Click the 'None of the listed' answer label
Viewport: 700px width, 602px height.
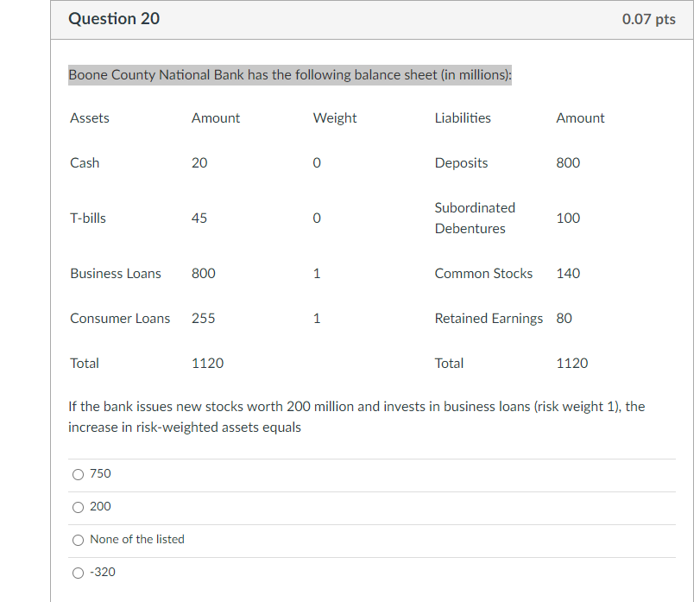[x=137, y=539]
